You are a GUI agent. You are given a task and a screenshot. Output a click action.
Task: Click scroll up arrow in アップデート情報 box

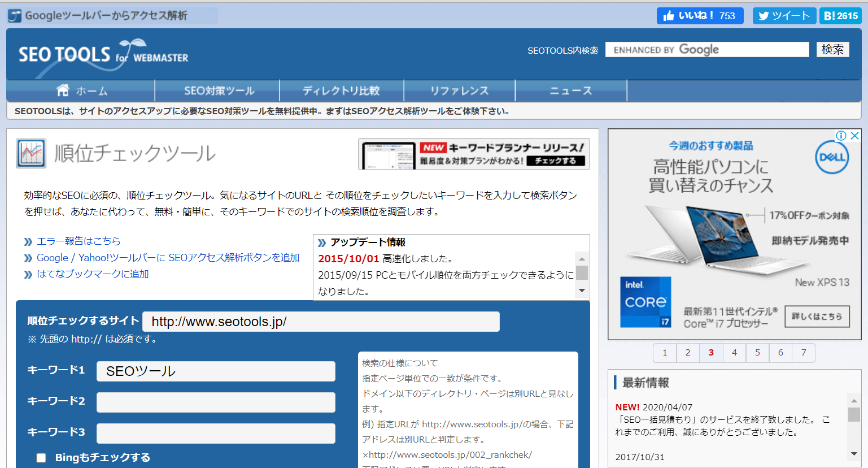click(582, 258)
